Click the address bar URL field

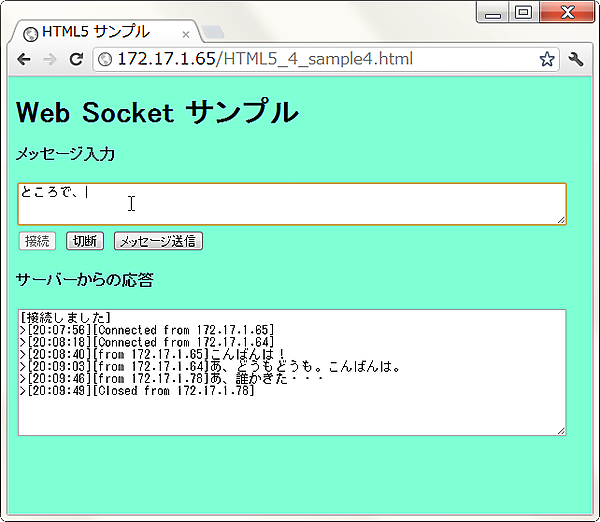click(326, 59)
